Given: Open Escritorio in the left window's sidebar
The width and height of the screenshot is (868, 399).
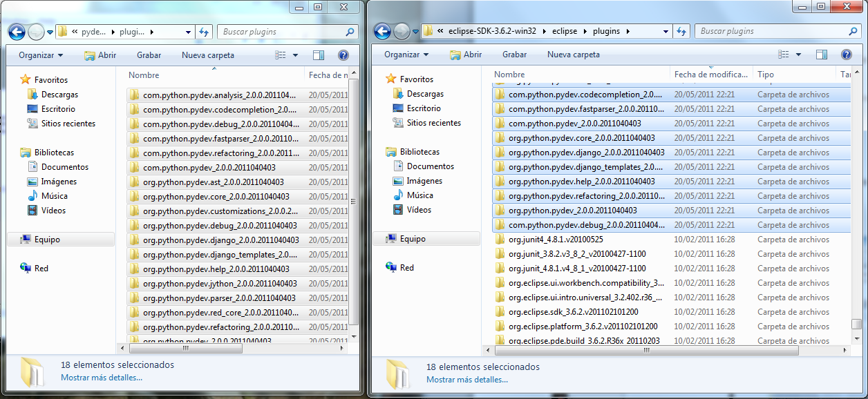Looking at the screenshot, I should pos(58,109).
